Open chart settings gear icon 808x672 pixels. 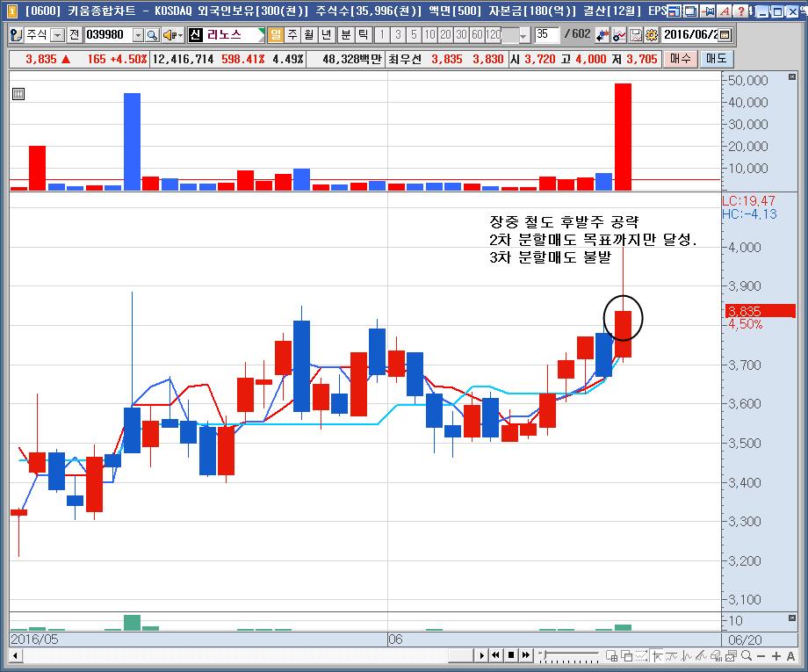[652, 35]
